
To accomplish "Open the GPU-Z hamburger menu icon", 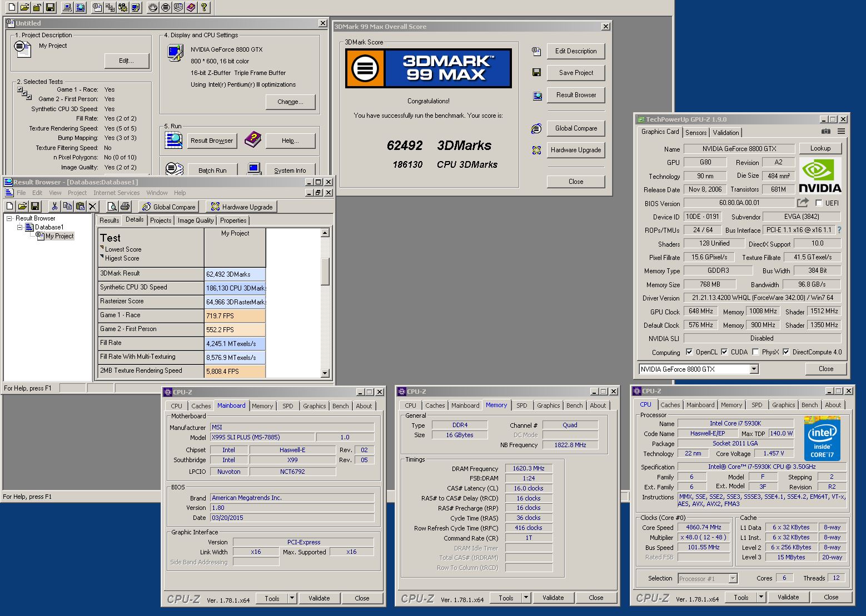I will (x=841, y=132).
